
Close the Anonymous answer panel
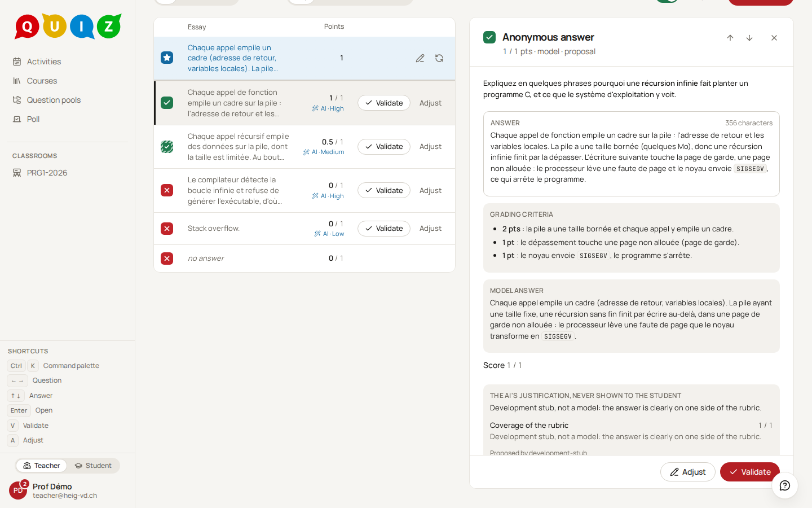click(774, 38)
